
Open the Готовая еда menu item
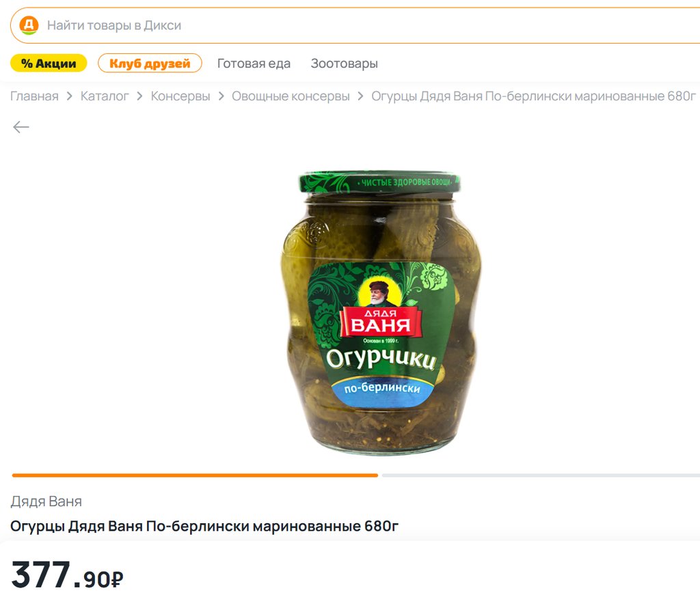pos(254,64)
